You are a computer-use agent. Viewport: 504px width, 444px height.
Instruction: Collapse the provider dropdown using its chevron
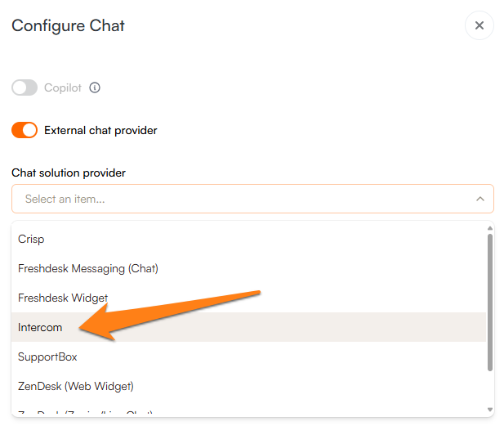479,199
